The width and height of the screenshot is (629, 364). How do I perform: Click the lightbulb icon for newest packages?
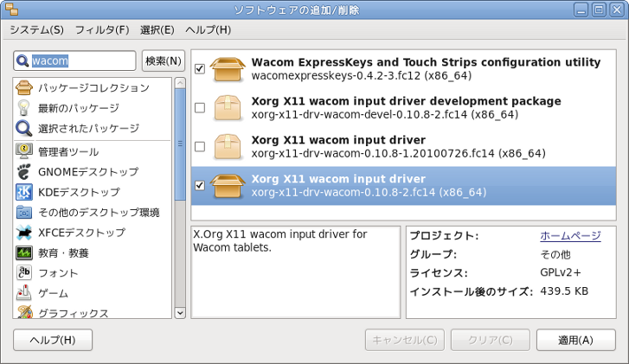tap(23, 108)
